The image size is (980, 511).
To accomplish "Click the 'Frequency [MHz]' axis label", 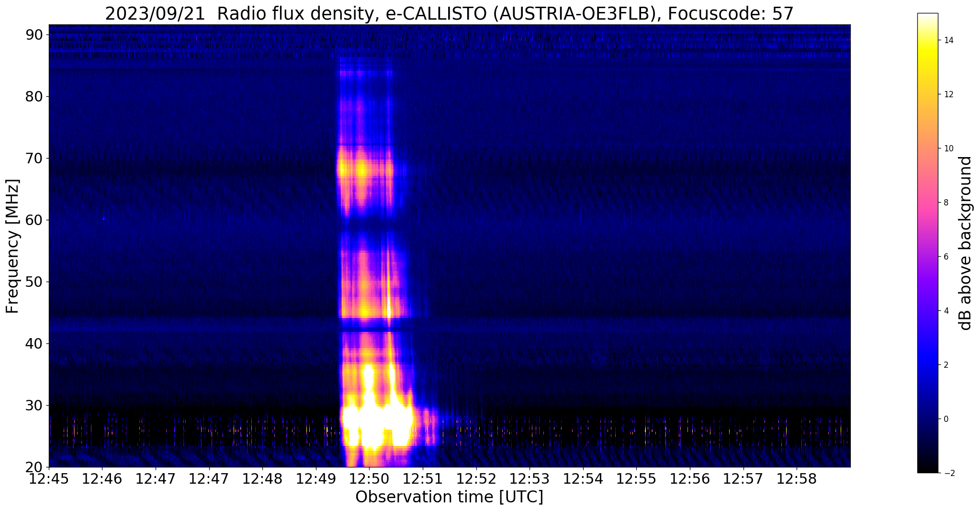I will pos(12,246).
